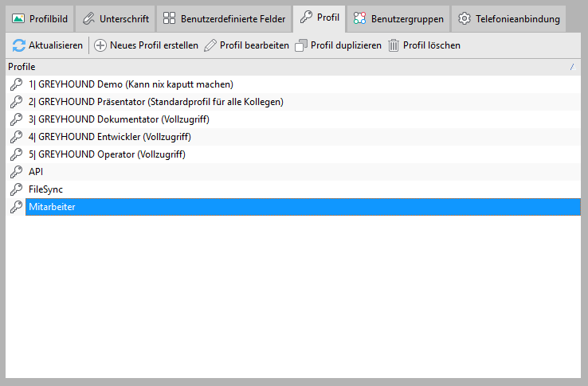Open Benutzerdefinierte Felder tab

(x=224, y=19)
